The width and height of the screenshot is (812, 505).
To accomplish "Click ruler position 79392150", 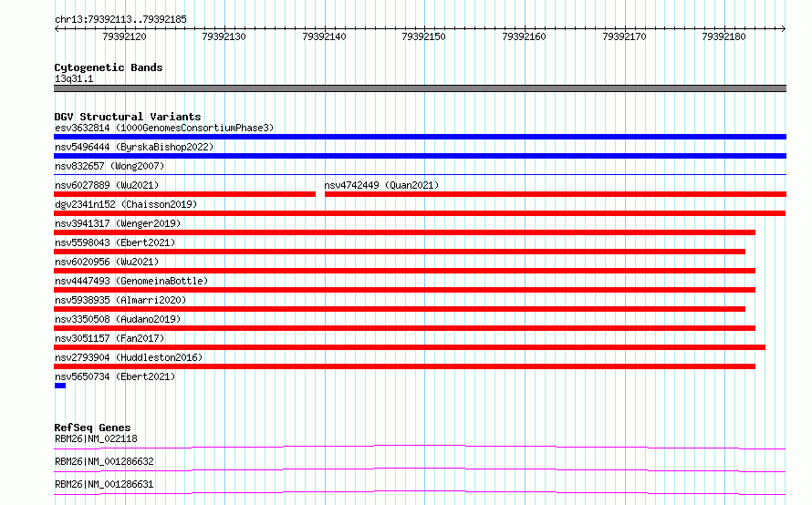I will (x=423, y=36).
